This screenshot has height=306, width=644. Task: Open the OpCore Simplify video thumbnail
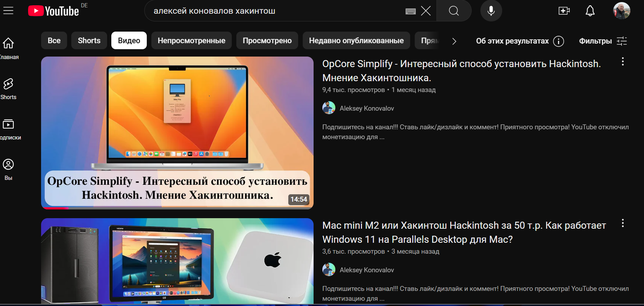[x=177, y=133]
